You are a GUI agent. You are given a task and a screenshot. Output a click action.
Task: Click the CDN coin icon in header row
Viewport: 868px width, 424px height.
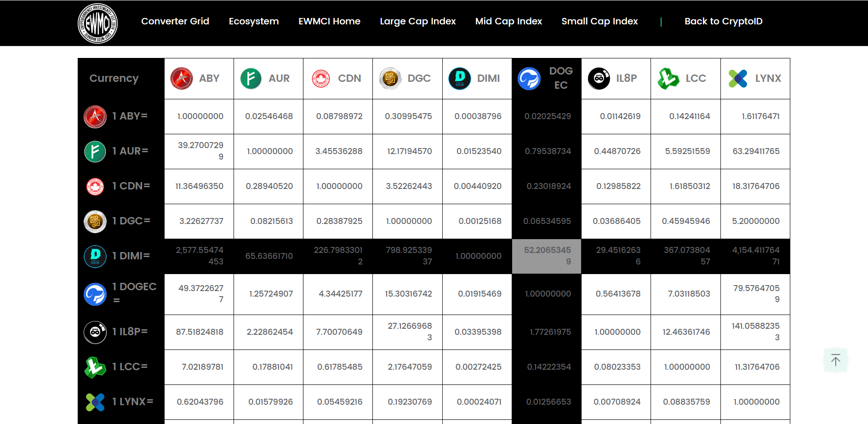click(x=321, y=79)
